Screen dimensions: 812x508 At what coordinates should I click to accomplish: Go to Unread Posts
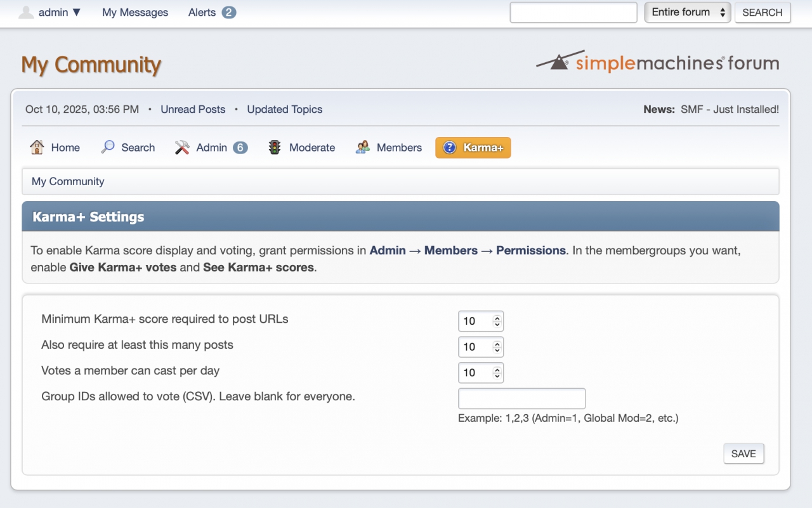193,109
